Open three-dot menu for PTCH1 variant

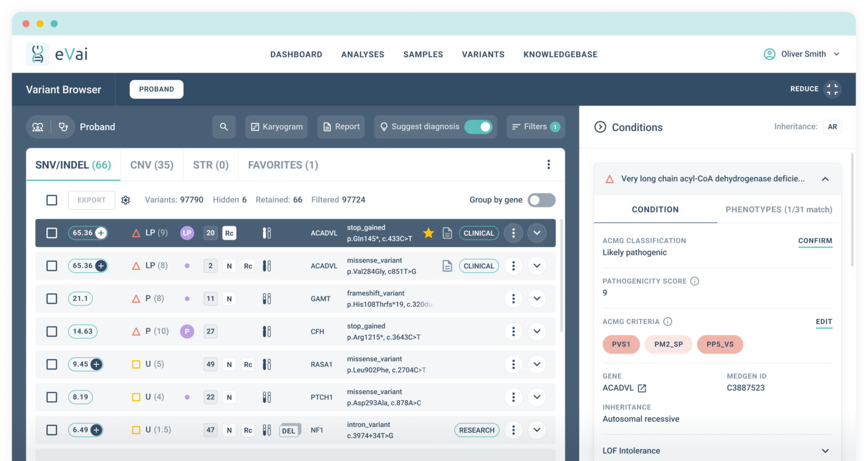(x=513, y=397)
